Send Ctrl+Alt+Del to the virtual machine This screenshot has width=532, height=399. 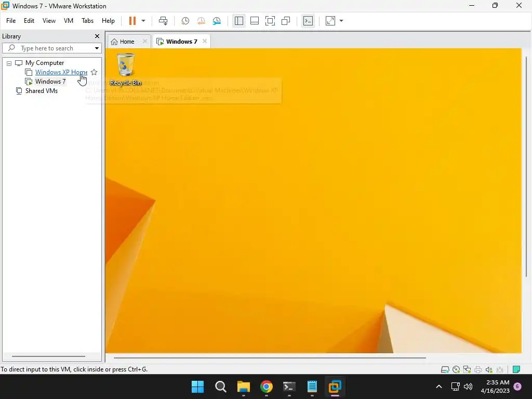[x=163, y=21]
